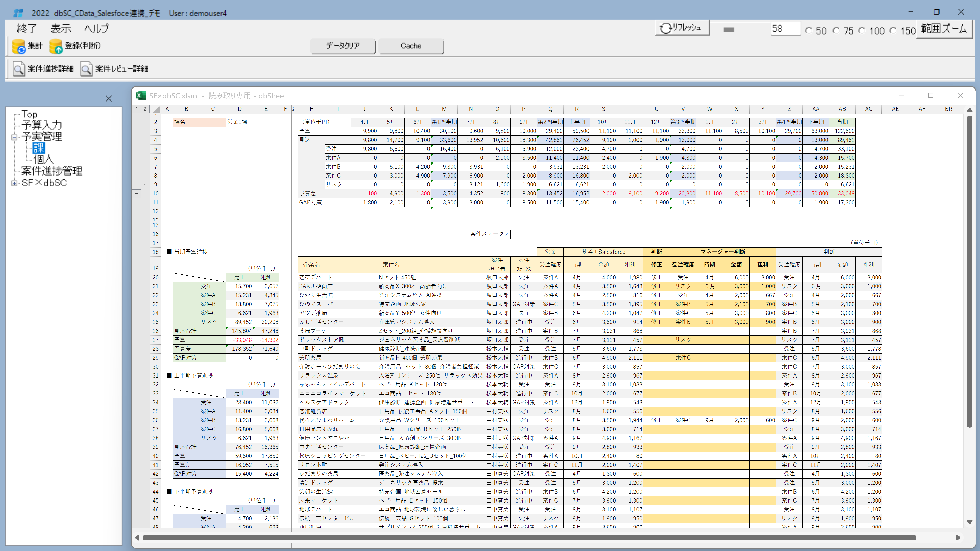Open 案件レビュー詳細 magnifier icon
This screenshot has height=551, width=980.
[x=86, y=69]
